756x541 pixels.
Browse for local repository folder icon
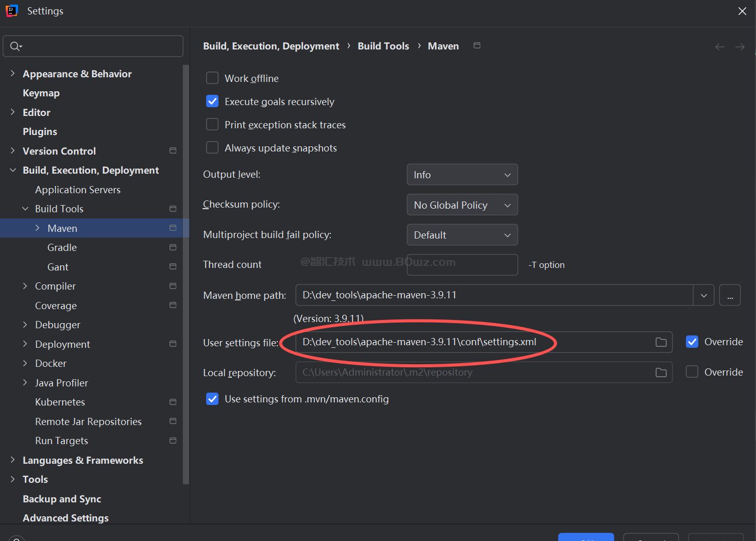coord(661,373)
